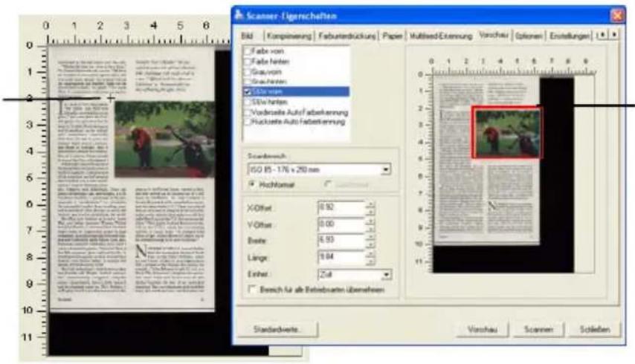Increase Länge with the up spinner arrow
This screenshot has height=364, width=635.
point(370,254)
